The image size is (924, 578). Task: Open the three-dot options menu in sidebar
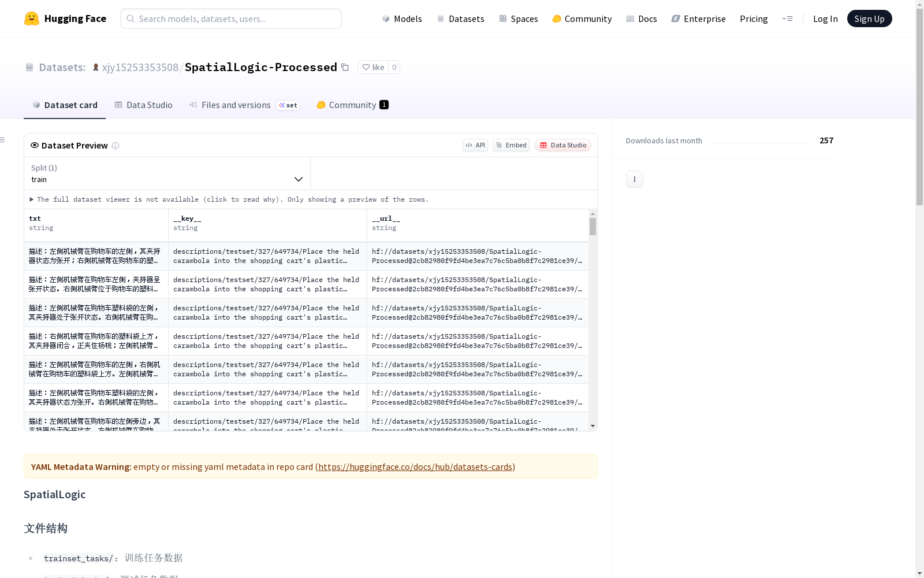[x=635, y=179]
